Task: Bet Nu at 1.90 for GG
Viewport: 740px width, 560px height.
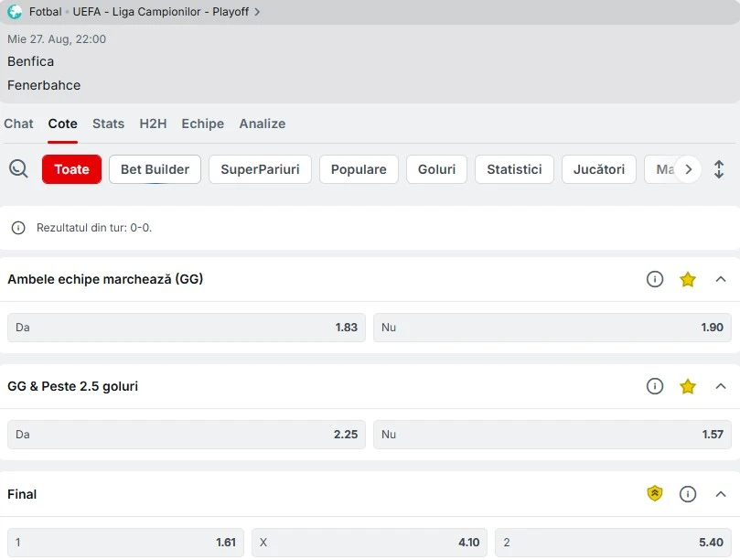Action: (552, 328)
